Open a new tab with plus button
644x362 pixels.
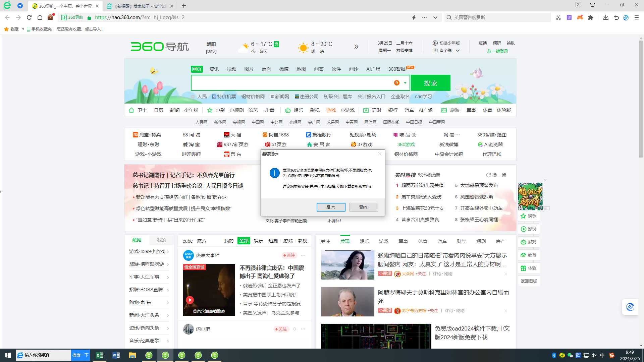(183, 6)
